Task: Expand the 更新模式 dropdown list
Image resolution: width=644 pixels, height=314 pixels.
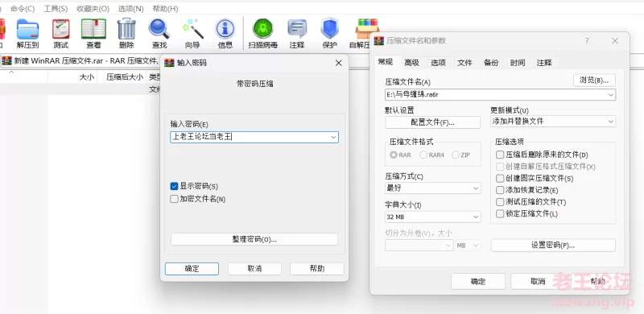Action: [x=553, y=122]
